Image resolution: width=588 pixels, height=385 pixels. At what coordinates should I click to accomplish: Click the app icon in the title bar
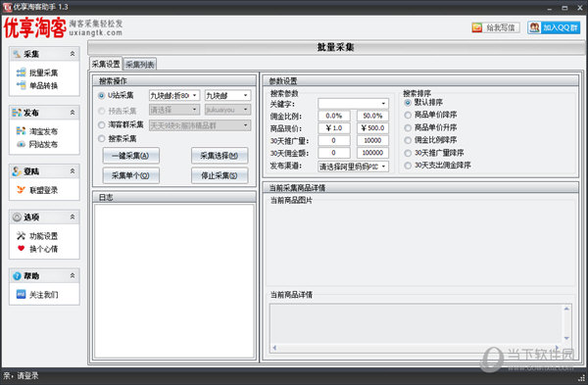7,7
